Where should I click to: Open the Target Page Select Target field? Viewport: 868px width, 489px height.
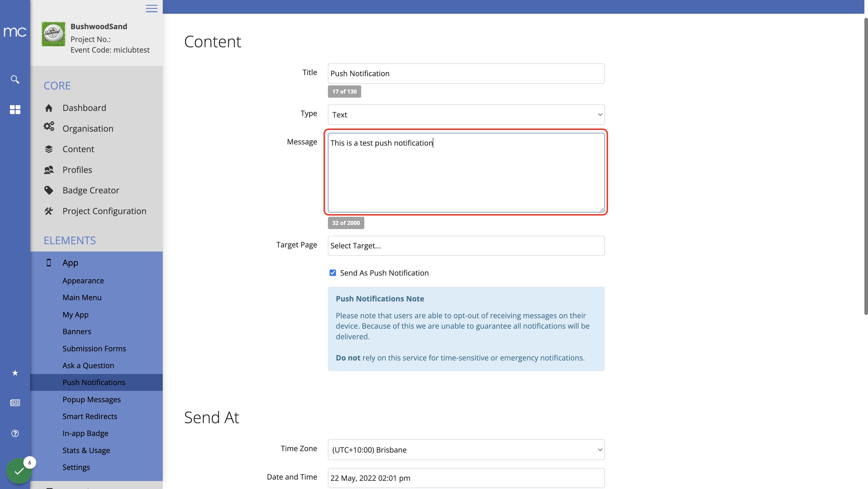click(466, 246)
